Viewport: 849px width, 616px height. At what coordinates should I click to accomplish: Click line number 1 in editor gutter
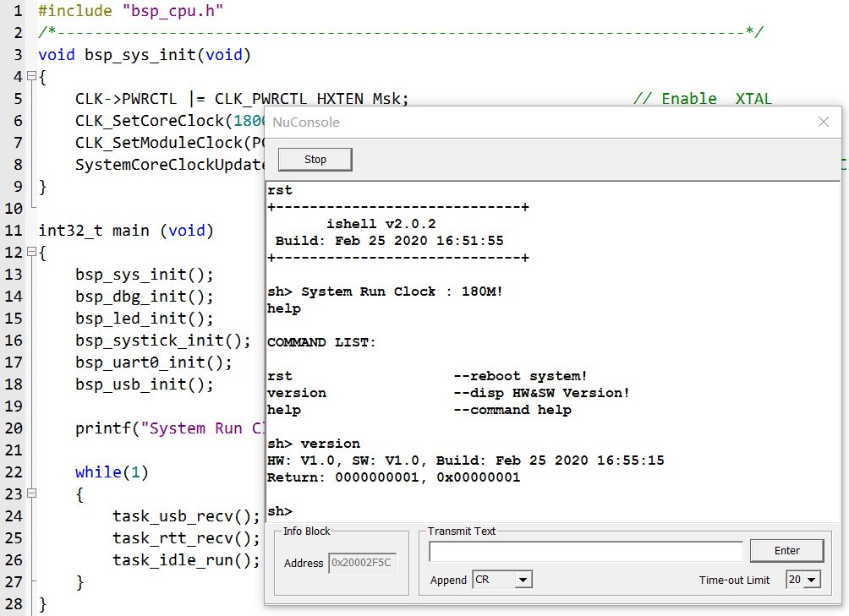[18, 11]
